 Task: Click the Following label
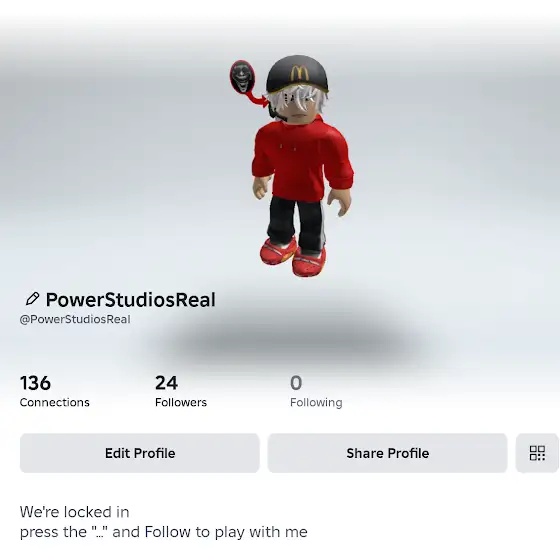(x=316, y=403)
